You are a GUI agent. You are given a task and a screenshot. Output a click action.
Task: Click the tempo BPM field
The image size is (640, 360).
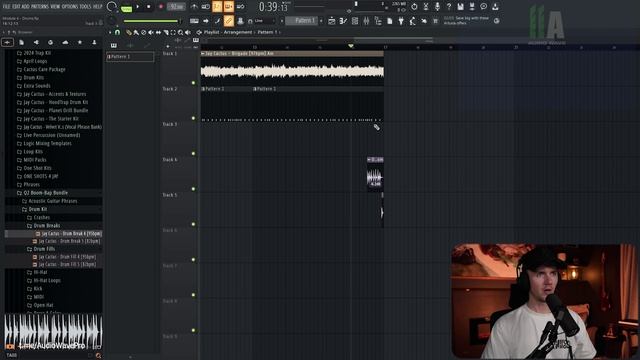click(176, 7)
